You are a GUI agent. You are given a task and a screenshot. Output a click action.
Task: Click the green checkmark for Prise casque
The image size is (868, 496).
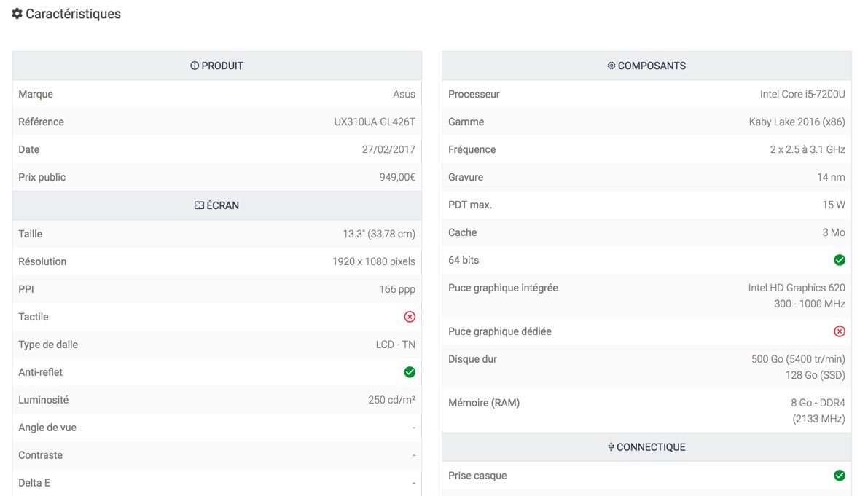pyautogui.click(x=840, y=476)
